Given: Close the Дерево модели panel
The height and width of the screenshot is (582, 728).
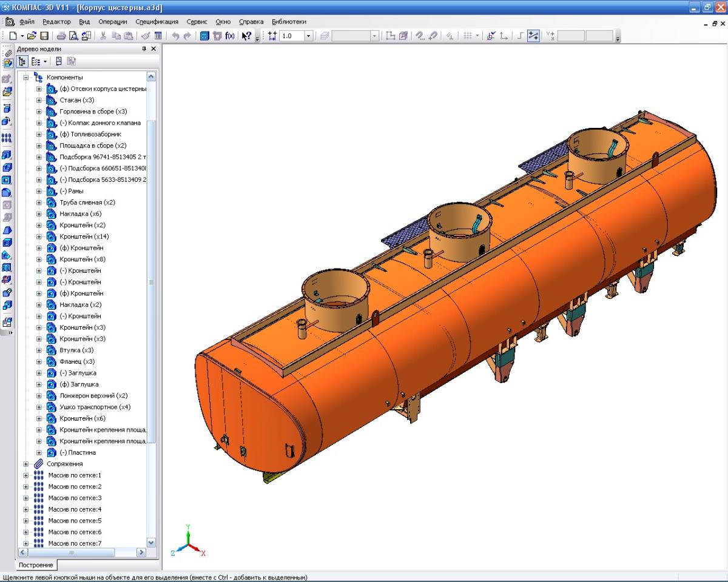Looking at the screenshot, I should (x=153, y=48).
